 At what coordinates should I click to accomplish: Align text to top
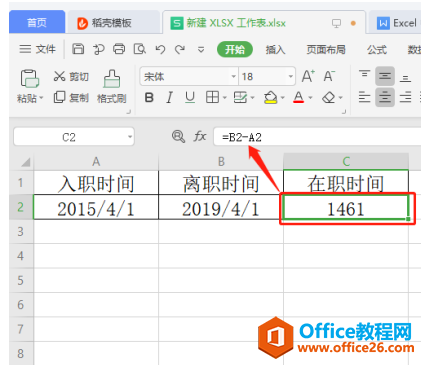364,75
